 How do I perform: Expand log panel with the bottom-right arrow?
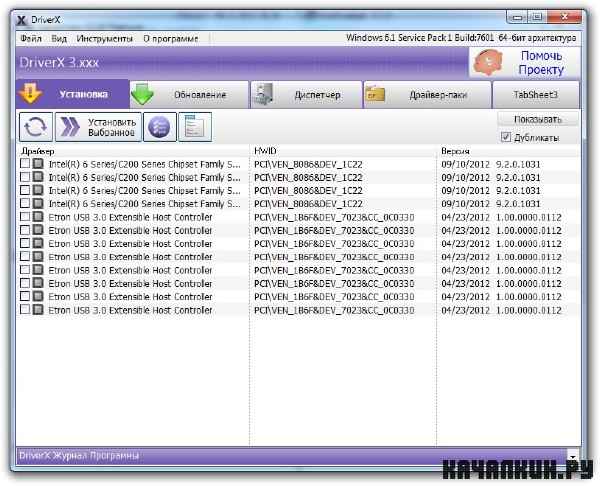click(573, 456)
